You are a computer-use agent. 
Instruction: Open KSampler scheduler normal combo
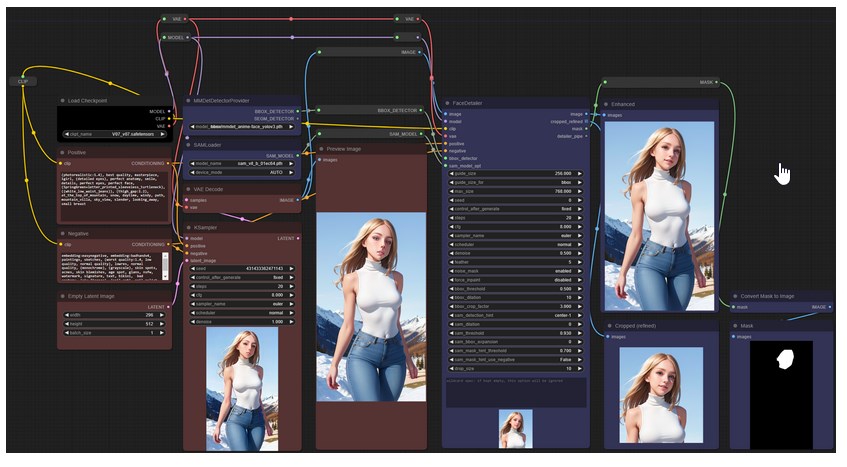[242, 313]
